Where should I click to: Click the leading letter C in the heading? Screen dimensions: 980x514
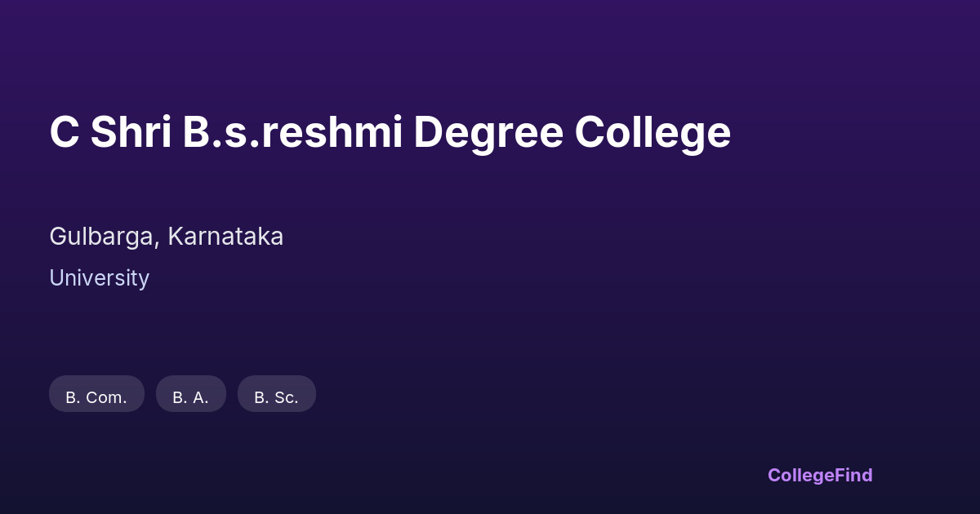(x=64, y=132)
